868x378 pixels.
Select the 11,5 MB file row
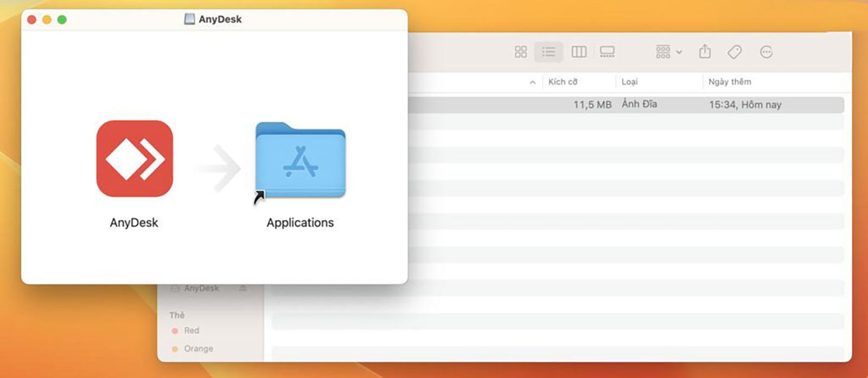point(626,105)
